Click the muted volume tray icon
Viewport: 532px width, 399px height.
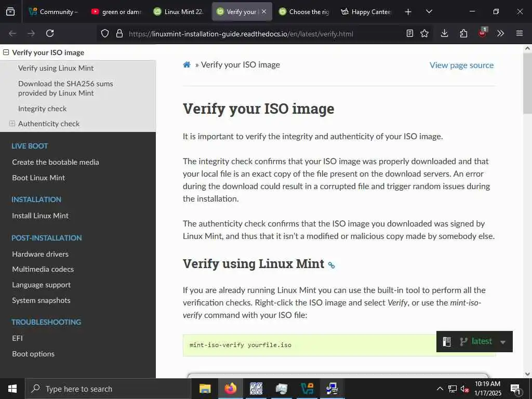pyautogui.click(x=464, y=389)
